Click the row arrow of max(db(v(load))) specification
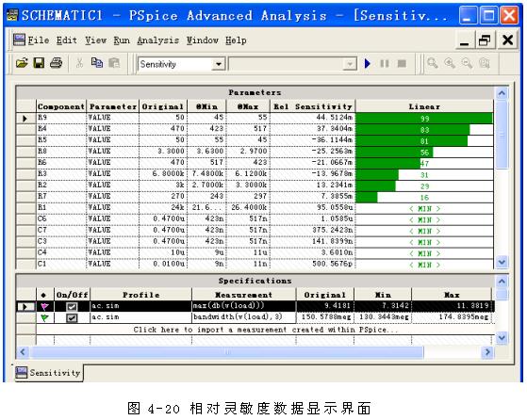This screenshot has height=420, width=527. [x=25, y=306]
